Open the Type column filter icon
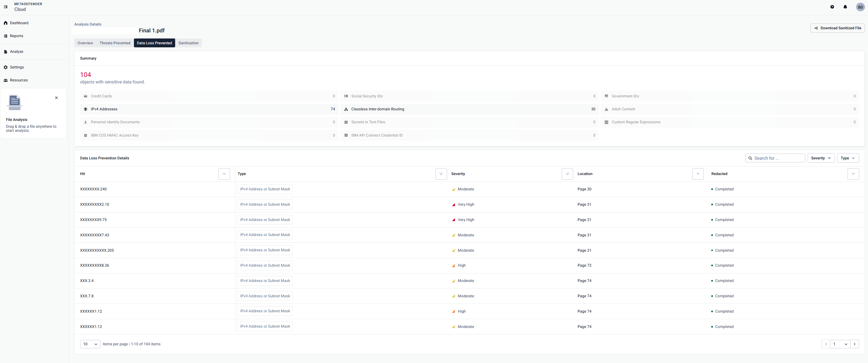 coord(441,174)
